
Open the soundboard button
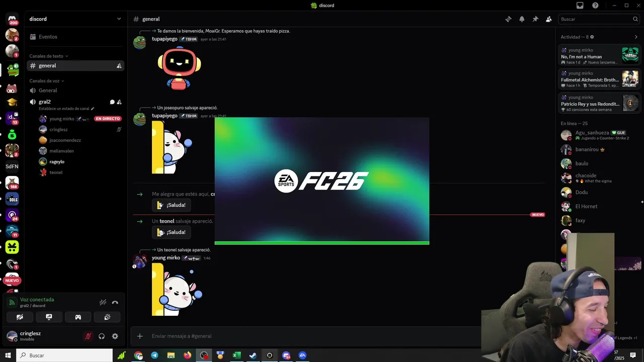pyautogui.click(x=107, y=317)
